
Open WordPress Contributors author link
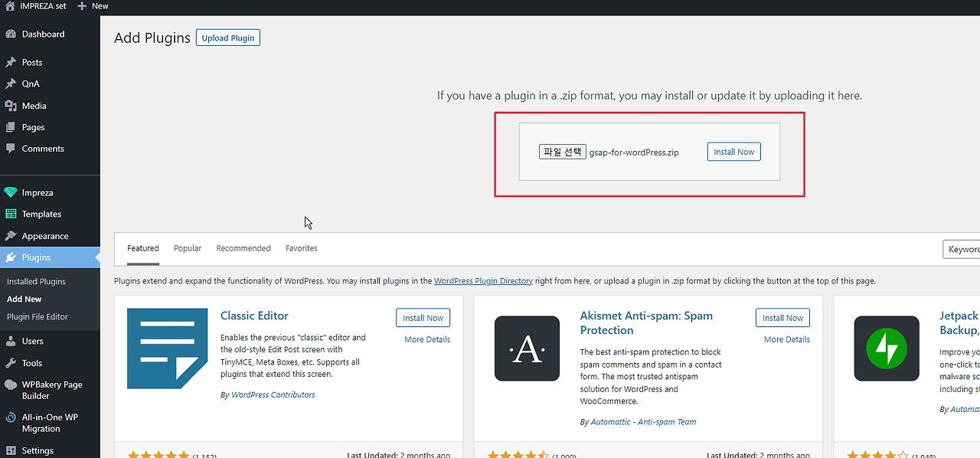pyautogui.click(x=273, y=395)
